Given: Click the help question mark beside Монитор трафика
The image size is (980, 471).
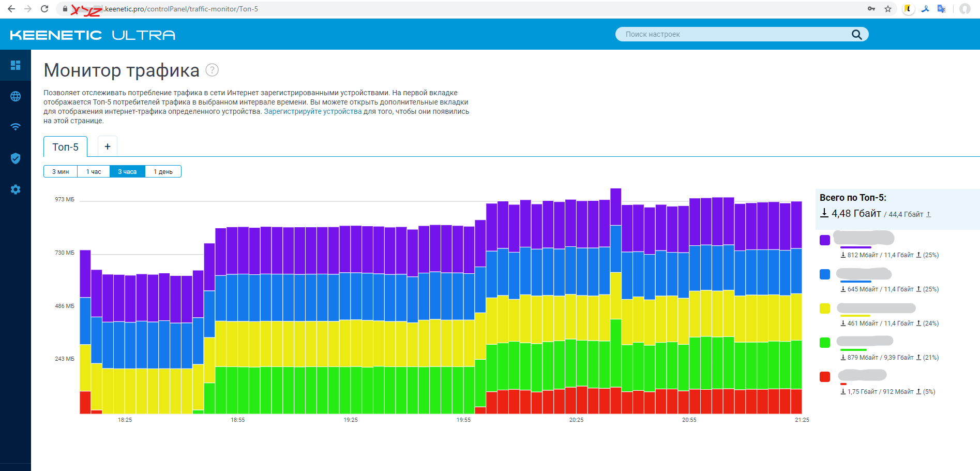Looking at the screenshot, I should (212, 70).
